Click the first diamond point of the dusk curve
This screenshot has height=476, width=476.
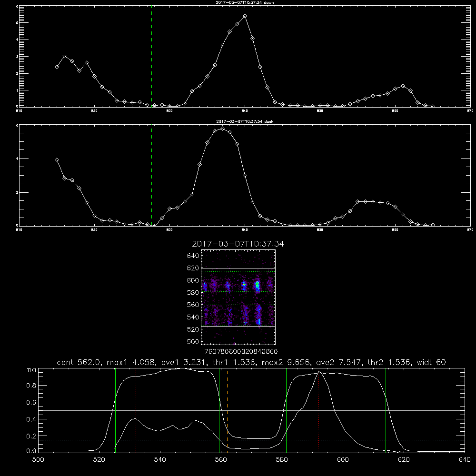pyautogui.click(x=57, y=159)
